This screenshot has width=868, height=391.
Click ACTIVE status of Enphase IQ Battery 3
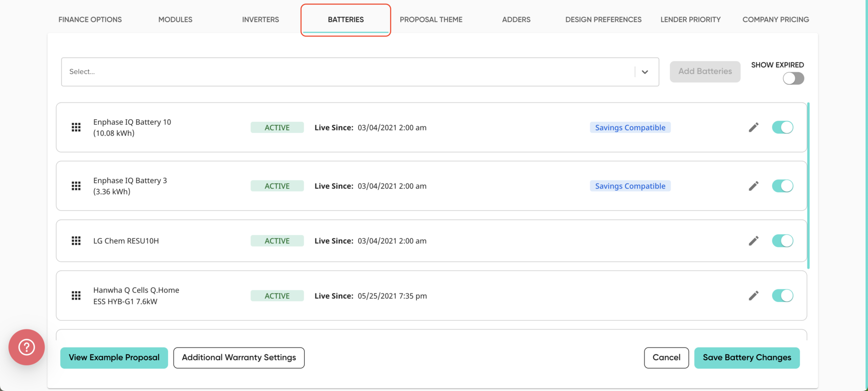click(x=277, y=186)
